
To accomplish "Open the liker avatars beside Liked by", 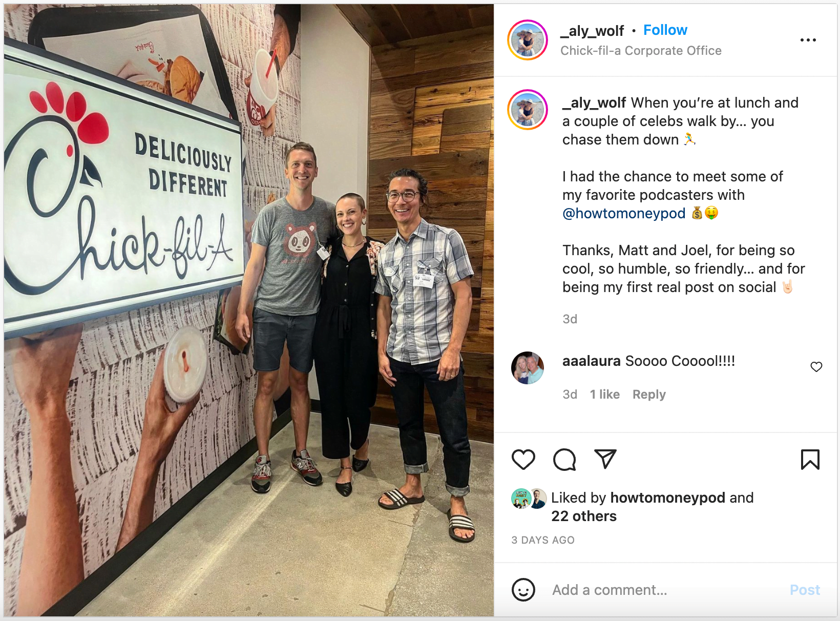I will click(x=529, y=498).
